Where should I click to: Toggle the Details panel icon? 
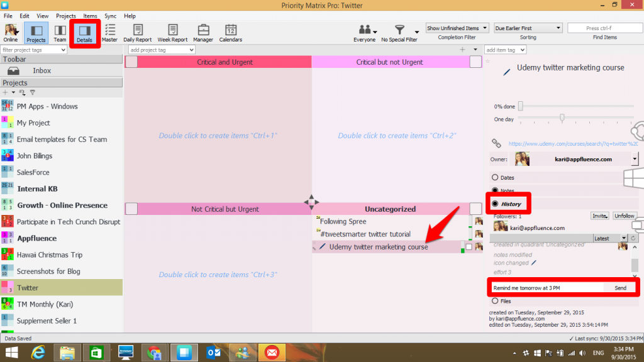click(84, 30)
